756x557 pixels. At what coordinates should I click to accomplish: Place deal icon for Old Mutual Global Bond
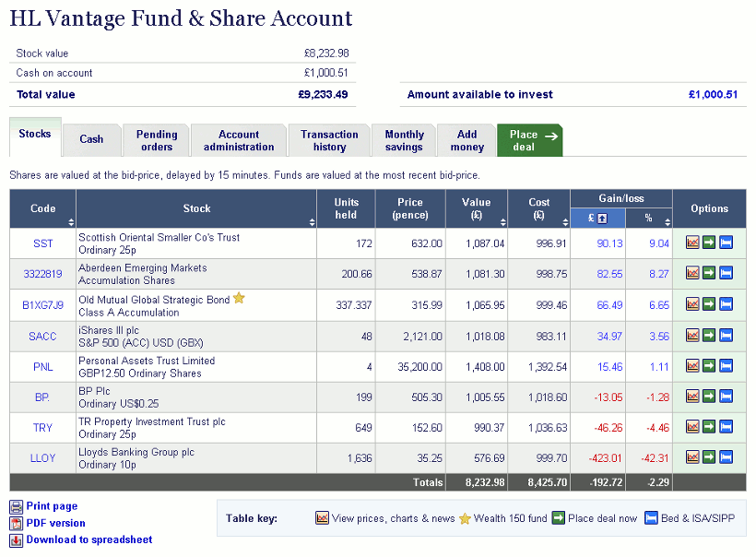[709, 303]
